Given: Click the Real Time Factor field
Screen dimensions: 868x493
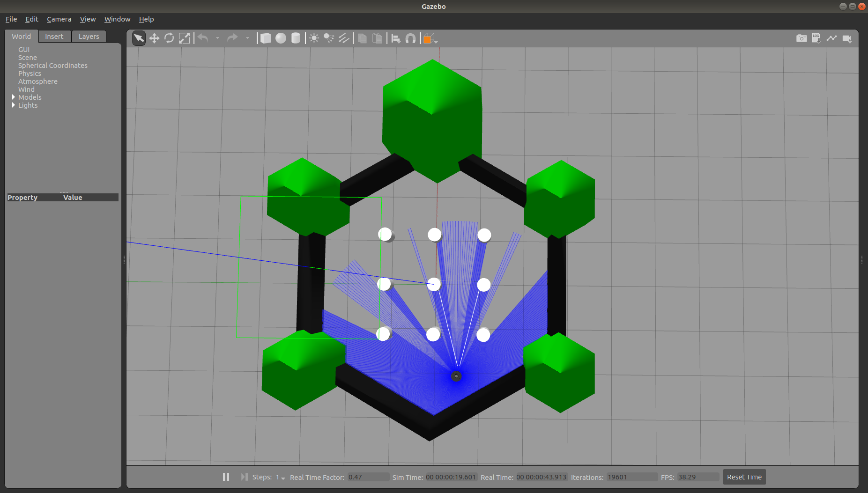Looking at the screenshot, I should [368, 477].
